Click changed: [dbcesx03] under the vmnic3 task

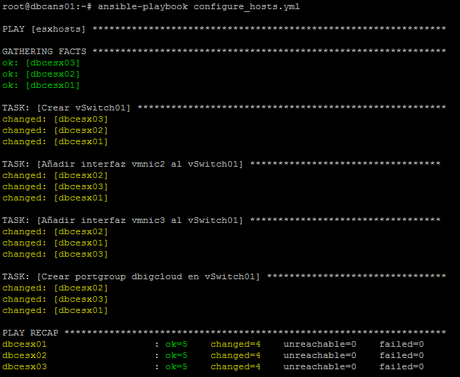point(55,255)
